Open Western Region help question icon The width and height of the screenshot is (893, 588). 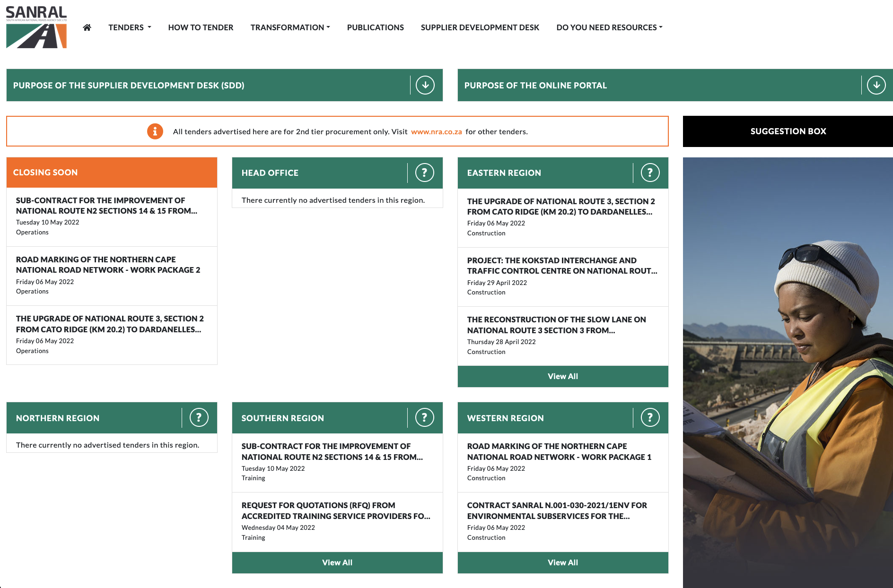(x=650, y=418)
